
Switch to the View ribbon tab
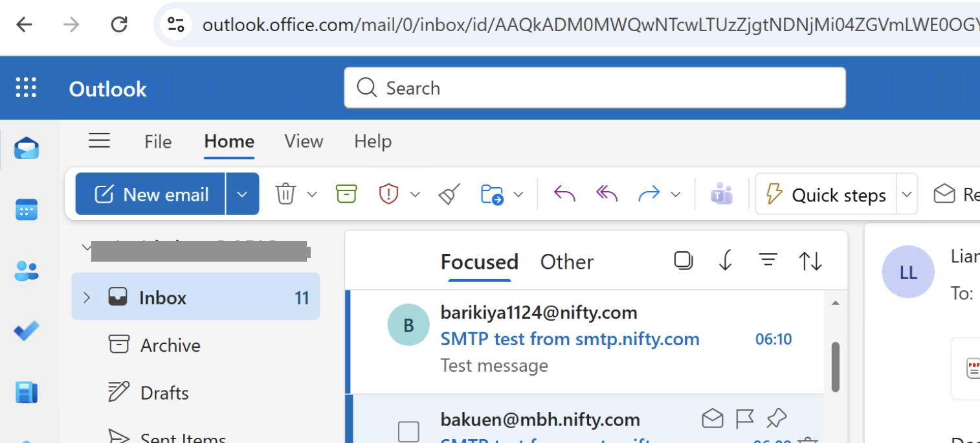tap(304, 141)
